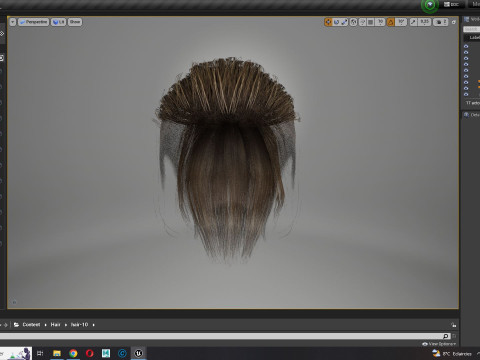This screenshot has height=360, width=480.
Task: Open the surface snapping options
Action: (x=363, y=22)
